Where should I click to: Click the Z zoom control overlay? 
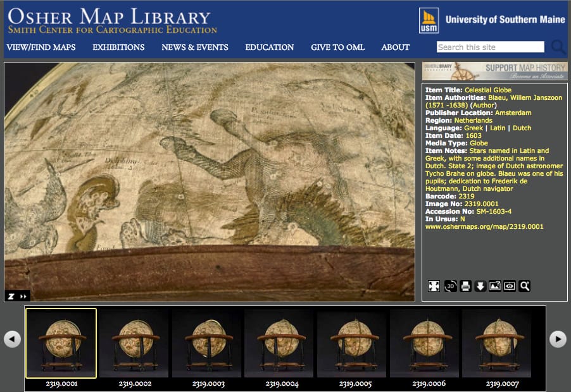tap(12, 295)
